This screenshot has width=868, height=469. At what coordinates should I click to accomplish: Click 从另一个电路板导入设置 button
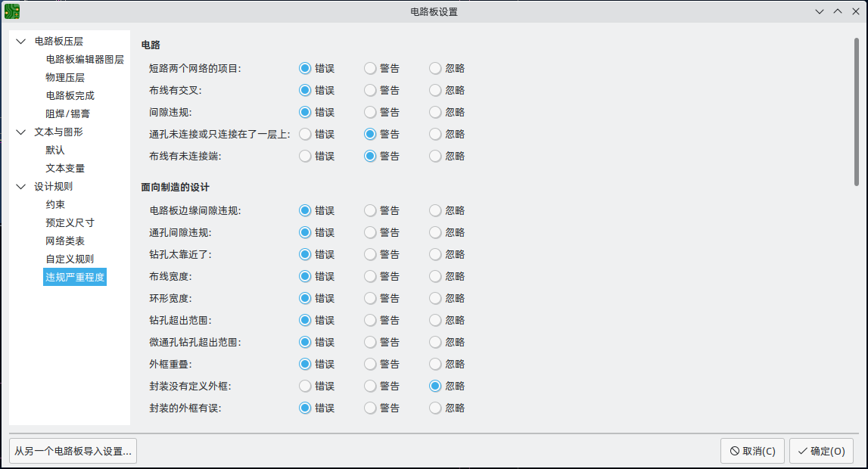coord(73,452)
